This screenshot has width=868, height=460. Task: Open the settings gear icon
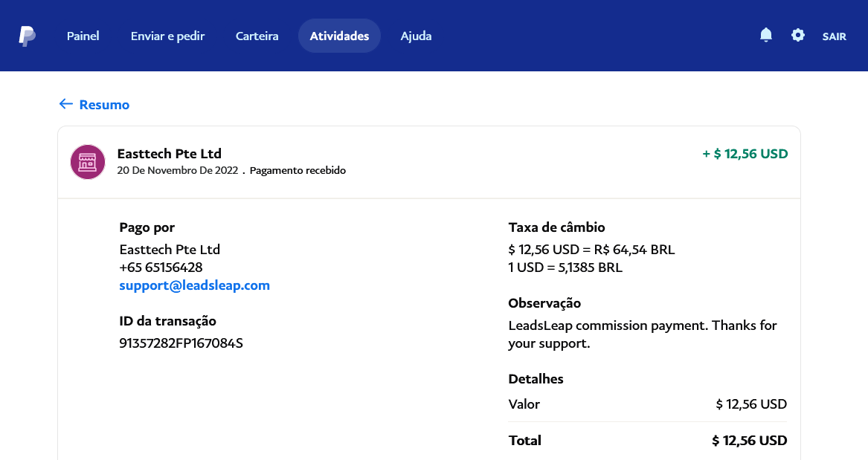click(797, 36)
